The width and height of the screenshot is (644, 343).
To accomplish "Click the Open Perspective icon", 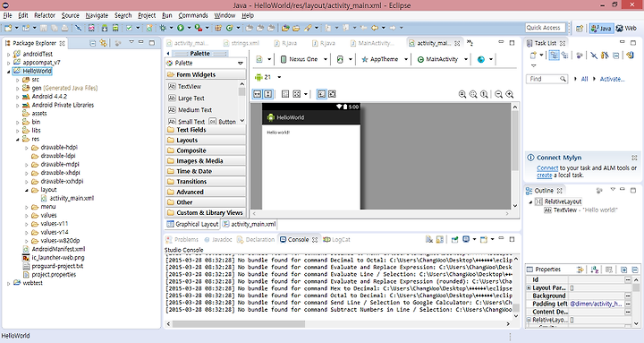I will point(580,28).
